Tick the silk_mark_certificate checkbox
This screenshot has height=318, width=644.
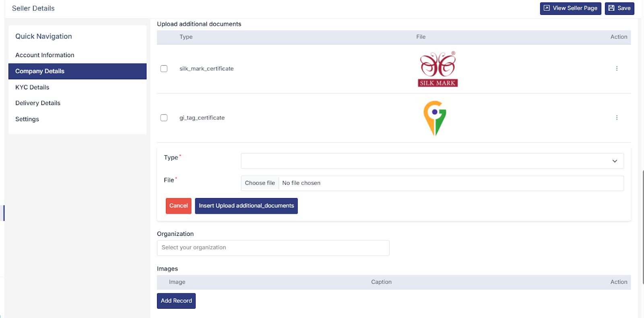click(164, 69)
